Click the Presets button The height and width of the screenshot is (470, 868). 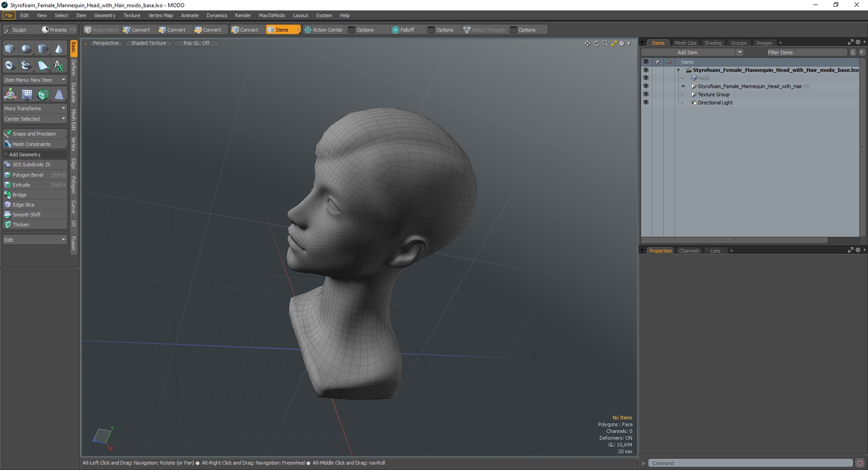[x=58, y=30]
